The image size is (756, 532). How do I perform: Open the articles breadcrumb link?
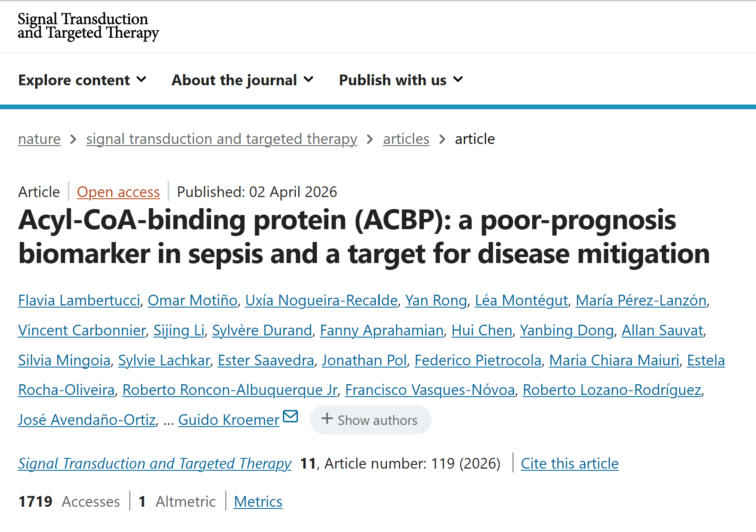click(406, 139)
